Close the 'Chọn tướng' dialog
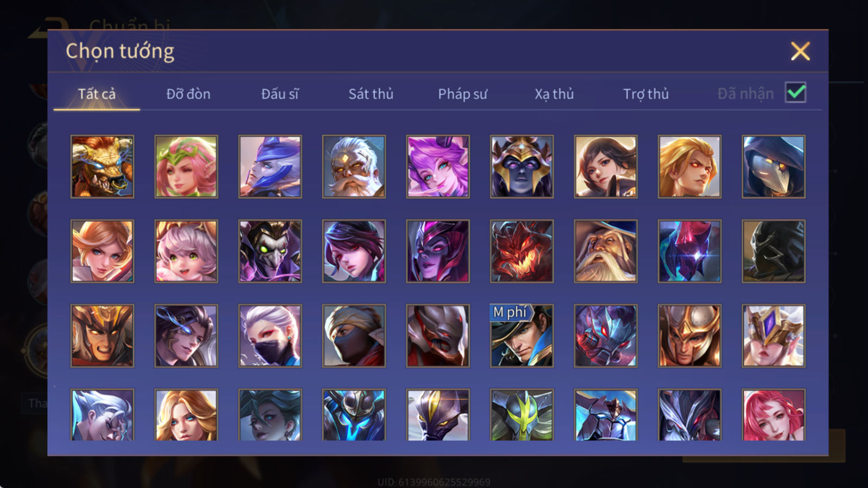This screenshot has width=868, height=488. (x=800, y=52)
